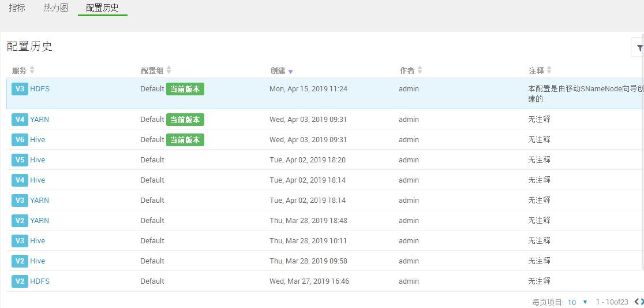Click V2 badge of YARN row
Image resolution: width=644 pixels, height=308 pixels.
20,221
